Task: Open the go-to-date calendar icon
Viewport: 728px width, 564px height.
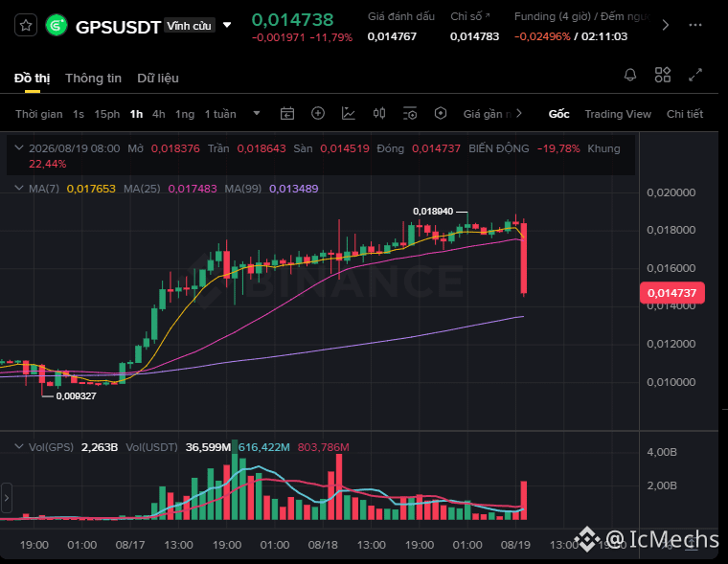Action: (287, 113)
